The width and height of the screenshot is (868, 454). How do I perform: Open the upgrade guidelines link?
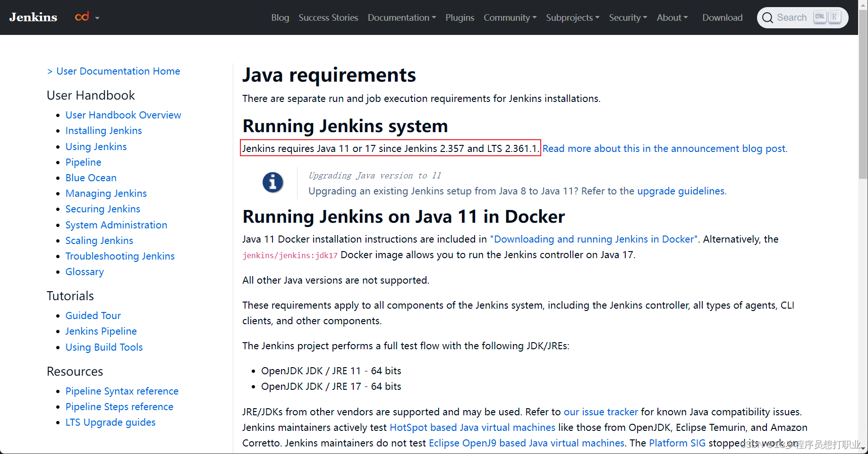(681, 191)
